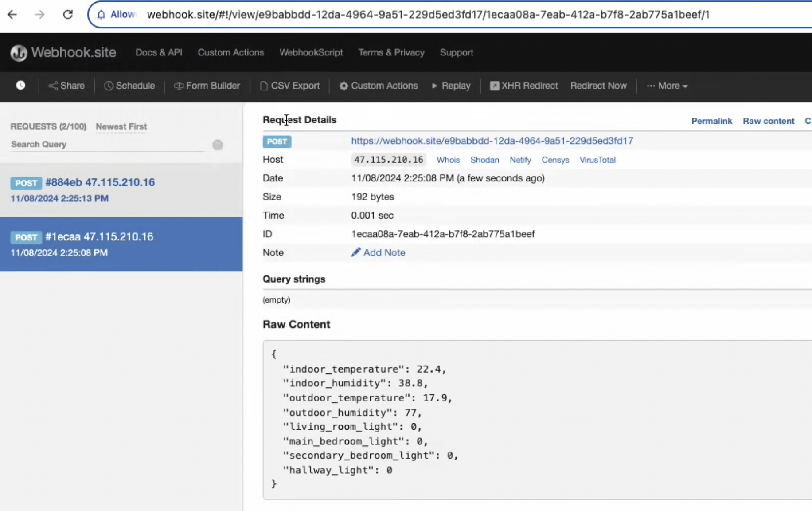The height and width of the screenshot is (511, 812).
Task: Open the WebhookScript nav item
Action: click(311, 52)
